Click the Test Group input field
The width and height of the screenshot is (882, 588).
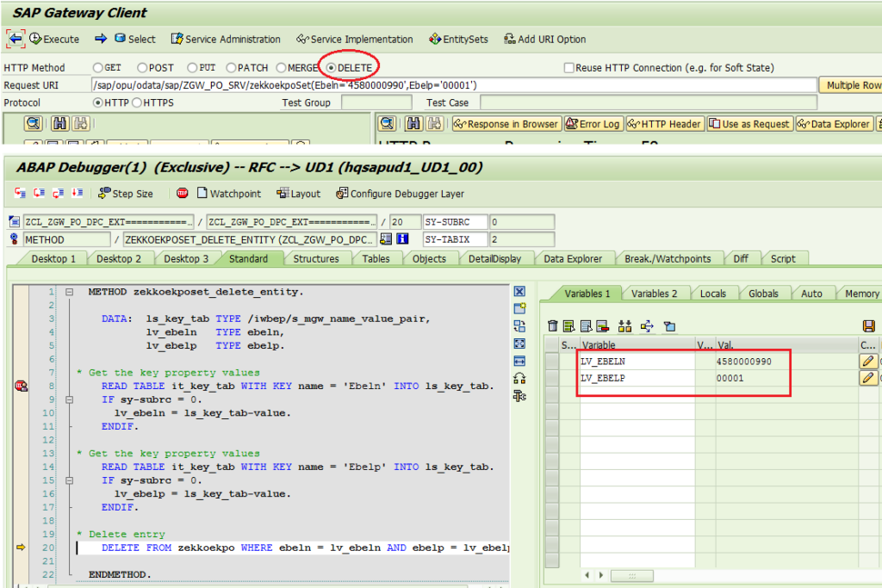[376, 102]
